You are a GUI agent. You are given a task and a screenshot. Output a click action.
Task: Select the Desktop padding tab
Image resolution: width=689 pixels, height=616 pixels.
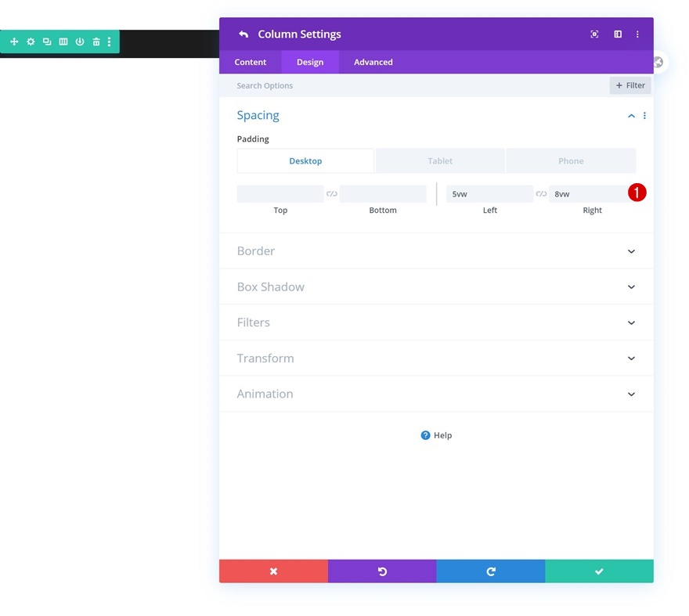(305, 160)
